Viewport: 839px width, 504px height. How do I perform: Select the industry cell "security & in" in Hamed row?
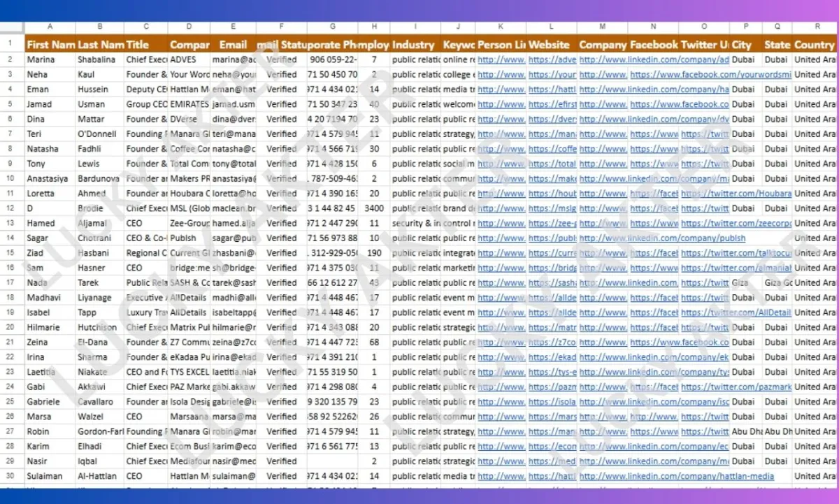[415, 224]
